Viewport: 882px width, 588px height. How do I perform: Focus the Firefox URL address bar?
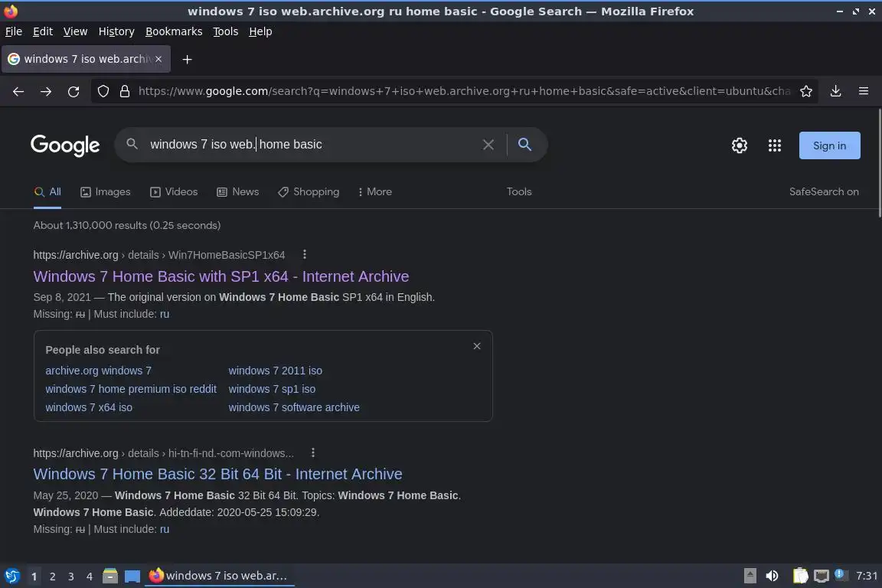(464, 91)
